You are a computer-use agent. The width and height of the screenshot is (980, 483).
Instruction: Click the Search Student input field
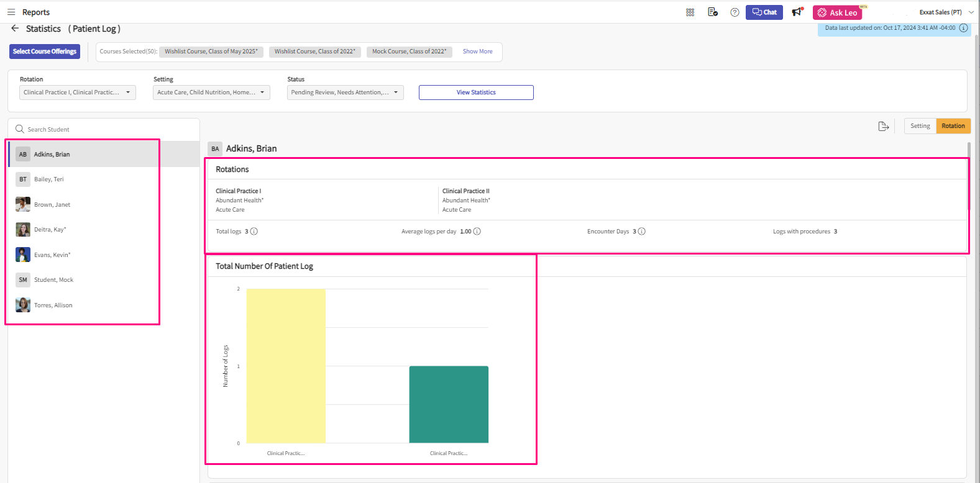tap(106, 130)
